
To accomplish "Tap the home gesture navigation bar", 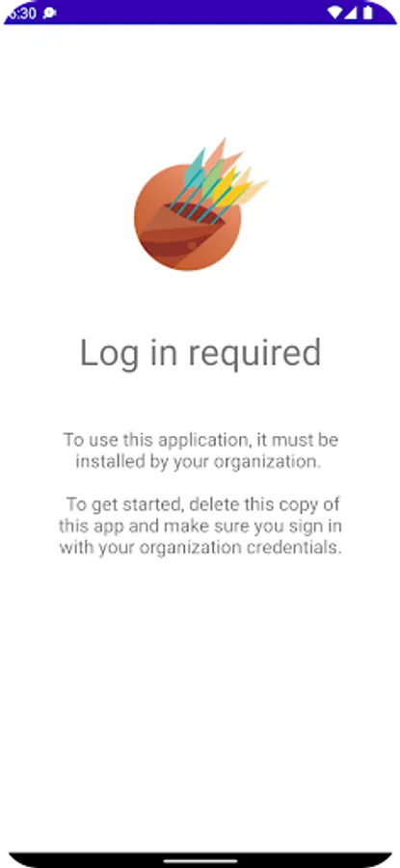I will tap(200, 861).
